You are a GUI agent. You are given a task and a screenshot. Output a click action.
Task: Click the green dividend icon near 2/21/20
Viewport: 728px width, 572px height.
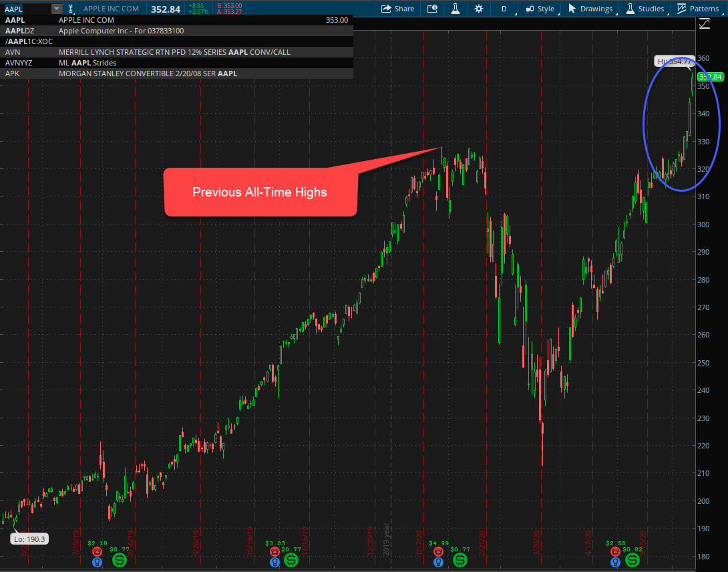460,560
